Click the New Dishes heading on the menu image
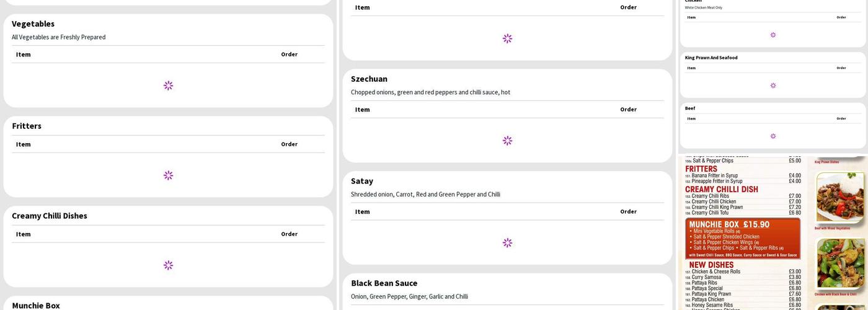This screenshot has width=868, height=310. pos(711,265)
